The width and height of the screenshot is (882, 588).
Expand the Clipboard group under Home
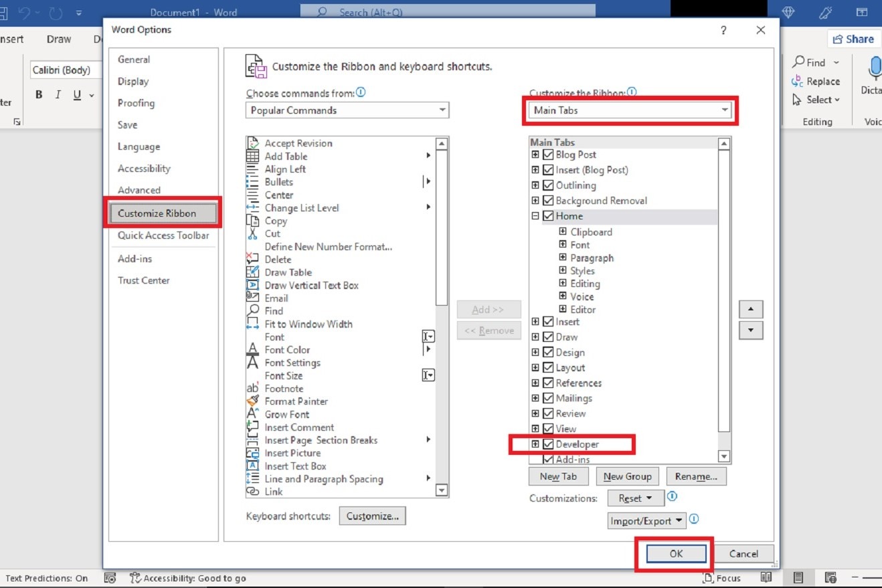pos(562,231)
